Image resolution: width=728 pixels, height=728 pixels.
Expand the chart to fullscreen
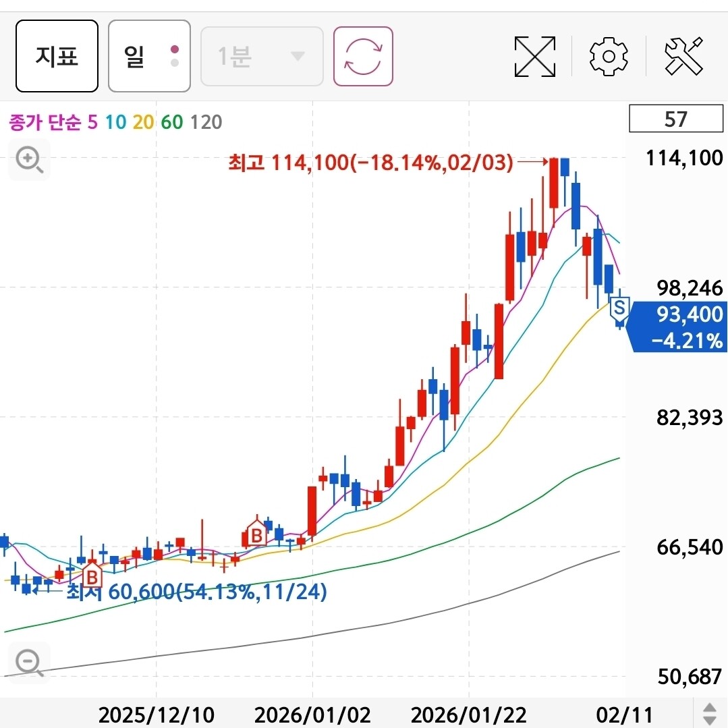click(535, 57)
